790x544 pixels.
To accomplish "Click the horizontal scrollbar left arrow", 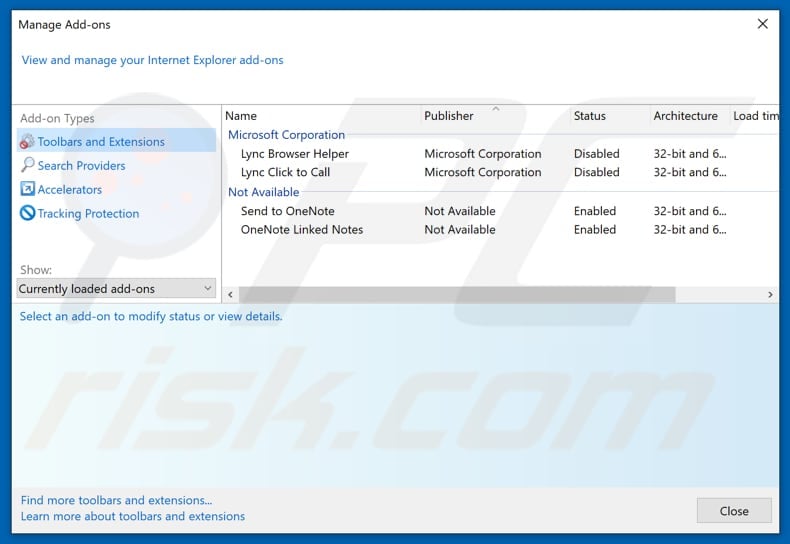I will (x=230, y=295).
